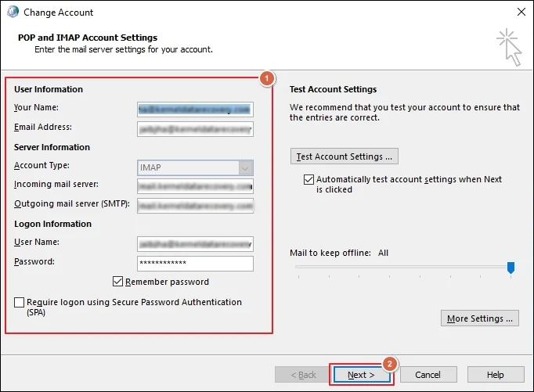
Task: Open the Account Type dropdown
Action: coord(195,167)
